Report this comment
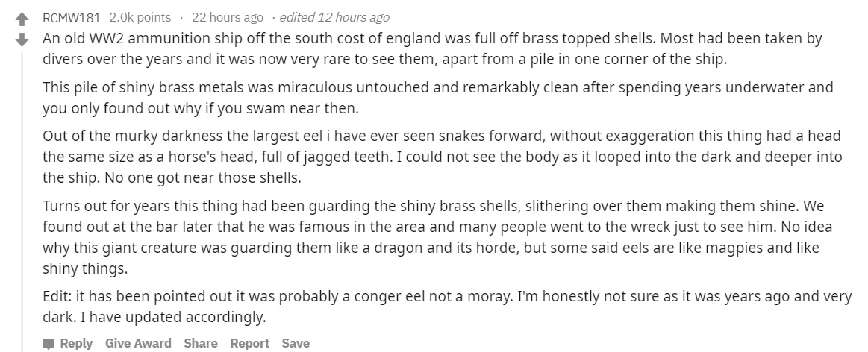The height and width of the screenshot is (352, 868). click(250, 343)
